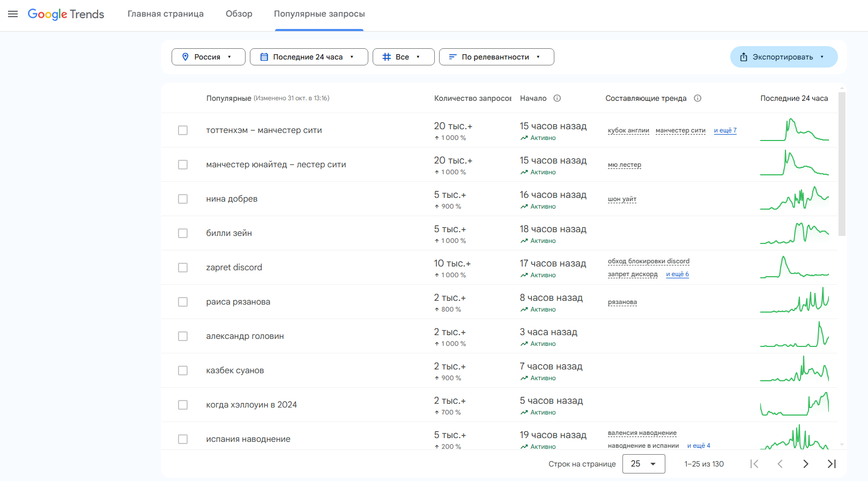Open когда хэллоуин в 2024 trend row

click(x=499, y=405)
